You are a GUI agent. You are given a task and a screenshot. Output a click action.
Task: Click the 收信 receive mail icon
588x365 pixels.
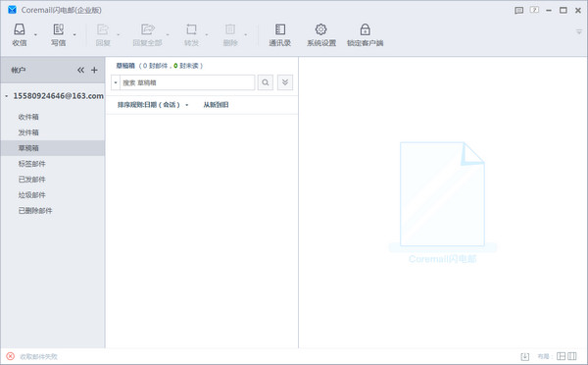click(x=20, y=29)
